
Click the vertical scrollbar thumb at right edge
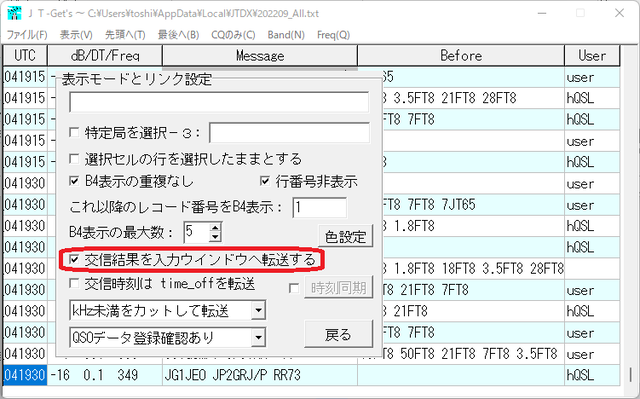pos(630,375)
